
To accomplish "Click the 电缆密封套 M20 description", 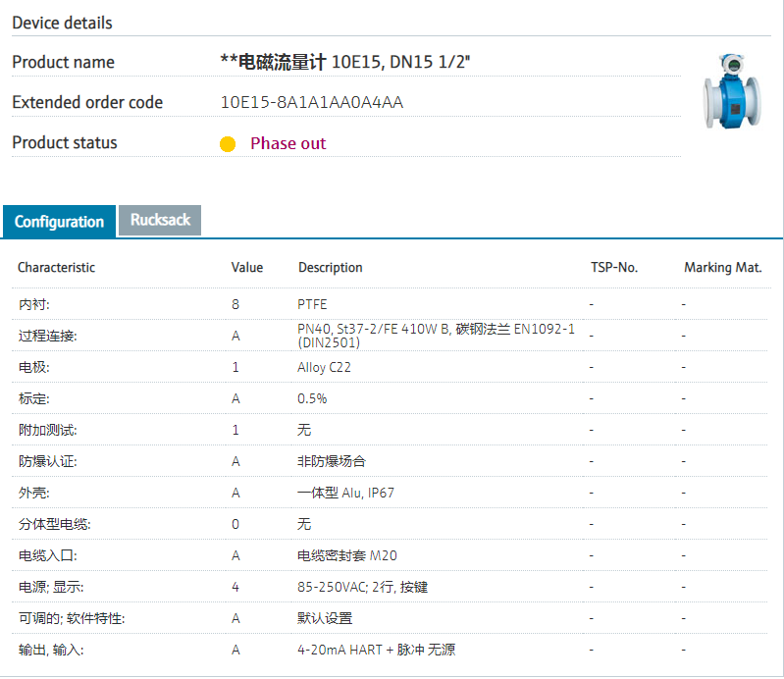I will (346, 555).
